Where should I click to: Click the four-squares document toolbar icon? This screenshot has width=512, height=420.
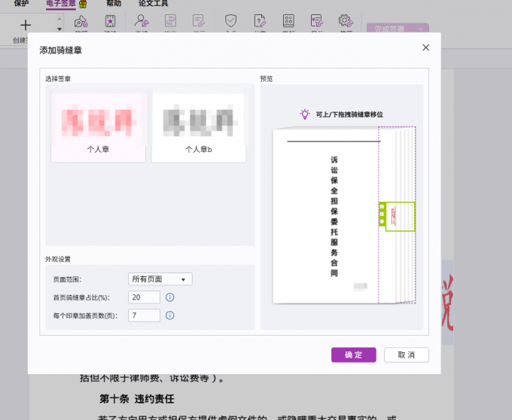click(x=288, y=21)
